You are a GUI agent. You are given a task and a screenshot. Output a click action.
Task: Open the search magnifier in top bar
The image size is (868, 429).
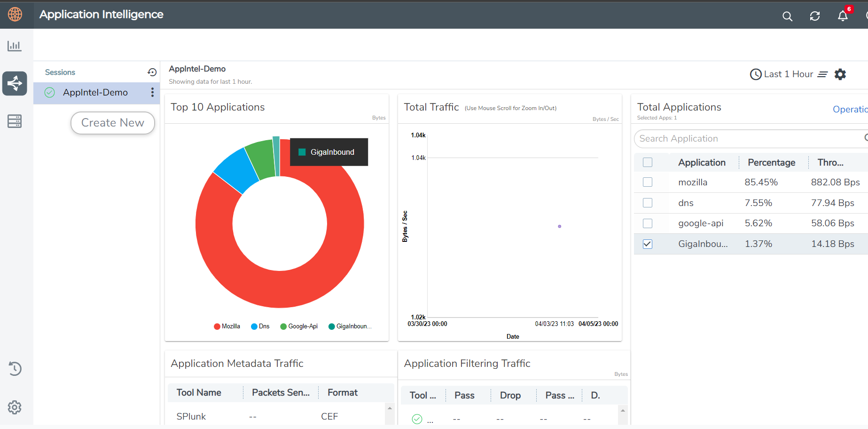pyautogui.click(x=787, y=16)
